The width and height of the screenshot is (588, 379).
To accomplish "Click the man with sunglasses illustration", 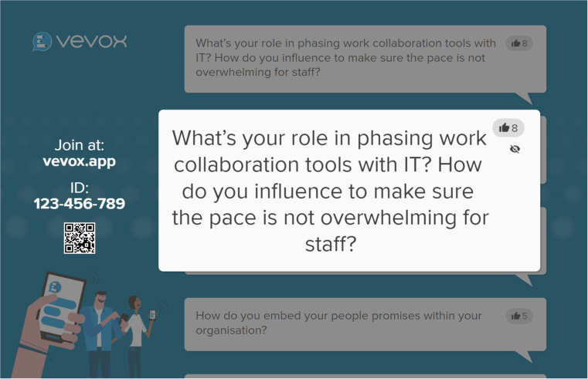I will click(x=99, y=328).
